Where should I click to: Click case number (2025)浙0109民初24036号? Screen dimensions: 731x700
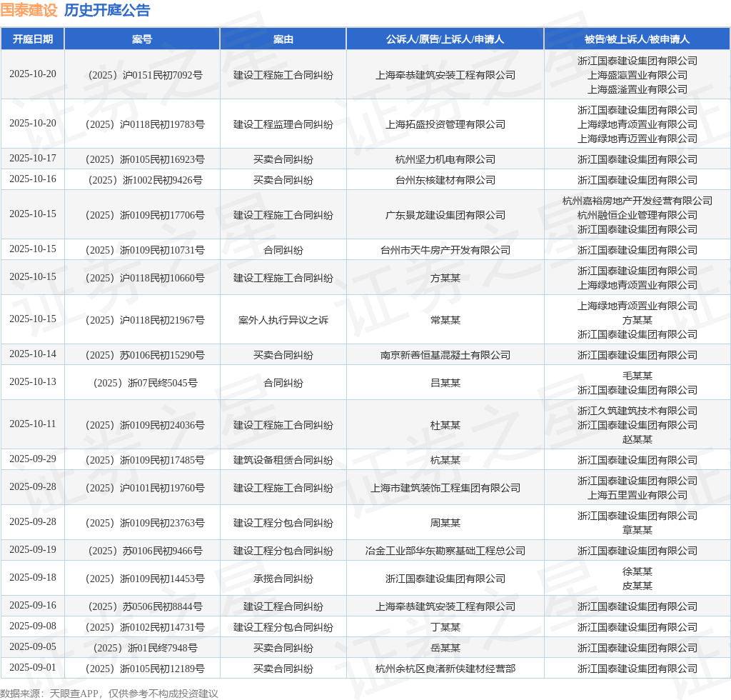tap(146, 425)
